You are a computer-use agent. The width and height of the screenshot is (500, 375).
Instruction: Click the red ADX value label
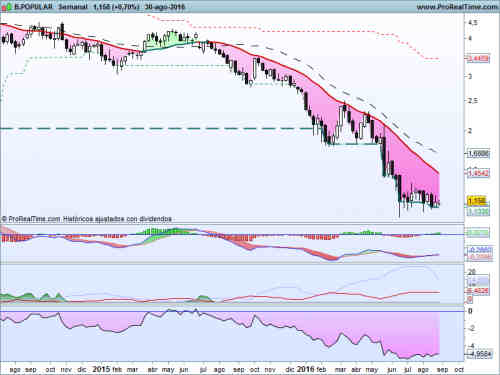click(479, 291)
